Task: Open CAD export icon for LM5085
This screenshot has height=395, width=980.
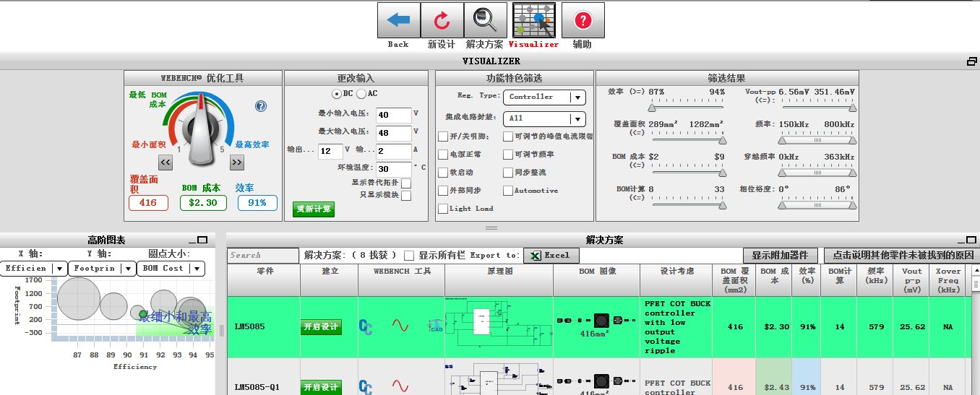Action: click(434, 326)
